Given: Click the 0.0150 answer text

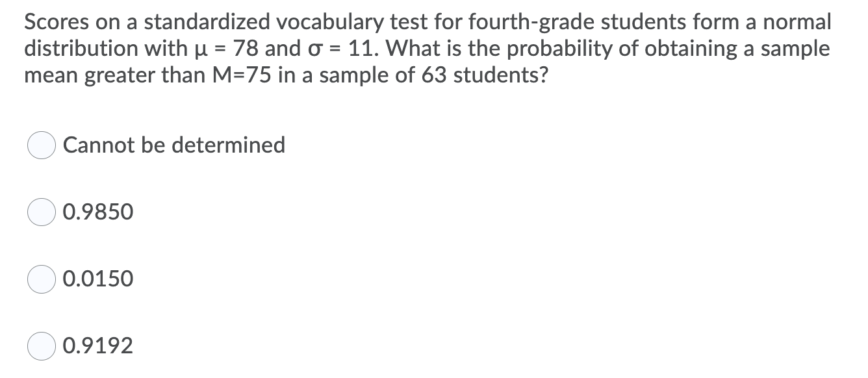Looking at the screenshot, I should [x=97, y=279].
